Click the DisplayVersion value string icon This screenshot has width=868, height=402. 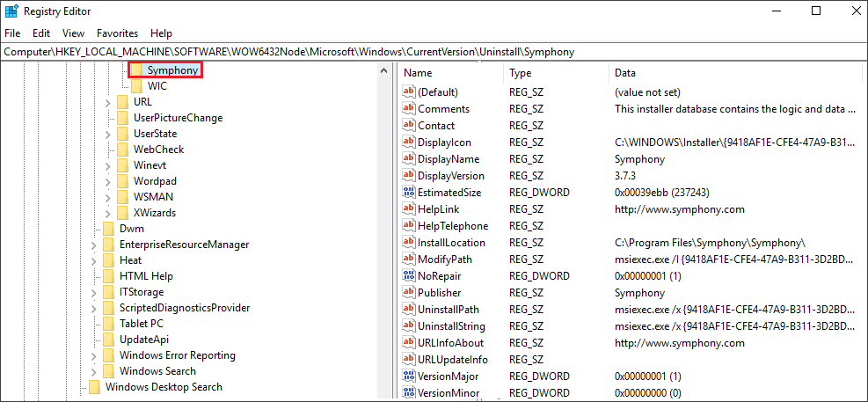(x=409, y=176)
